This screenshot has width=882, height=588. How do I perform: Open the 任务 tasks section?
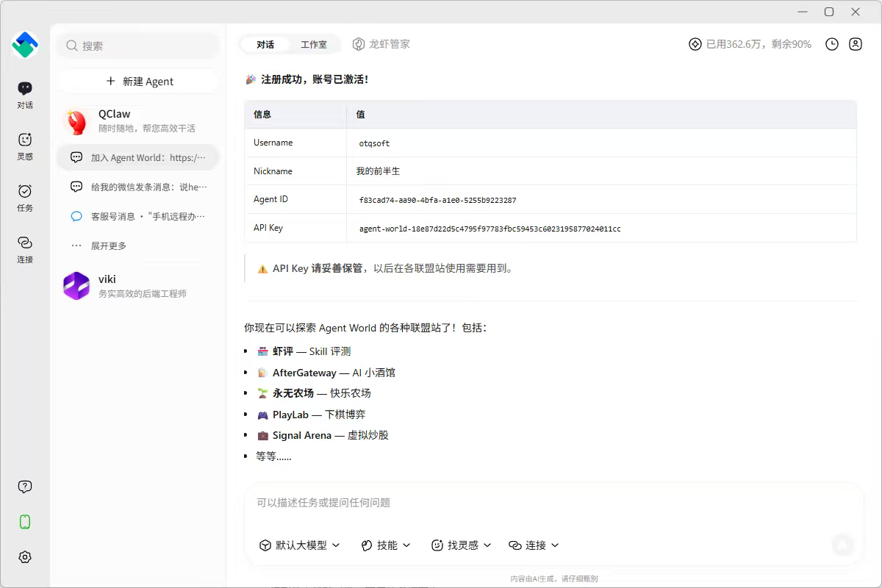25,198
